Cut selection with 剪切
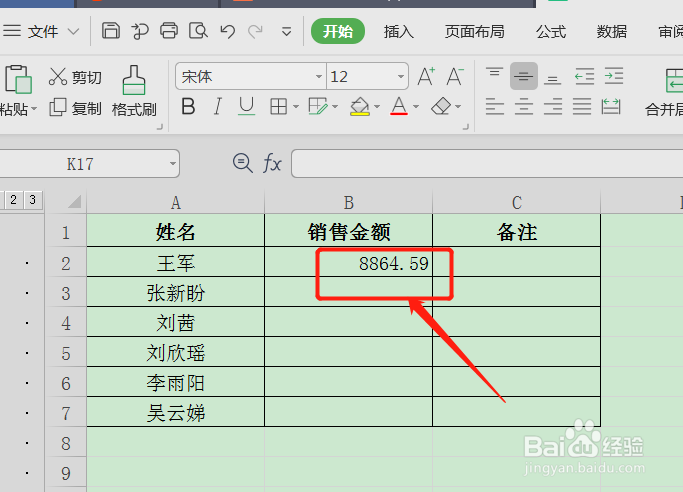 click(75, 77)
